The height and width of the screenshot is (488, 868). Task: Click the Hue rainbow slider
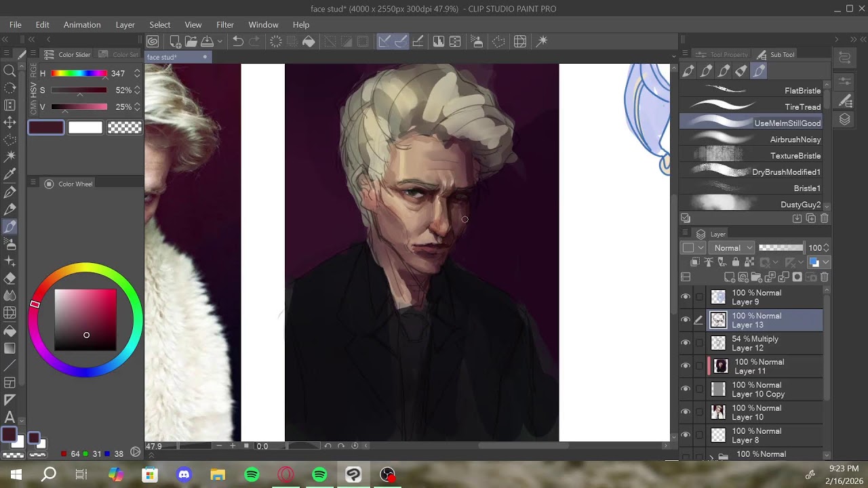(x=79, y=73)
